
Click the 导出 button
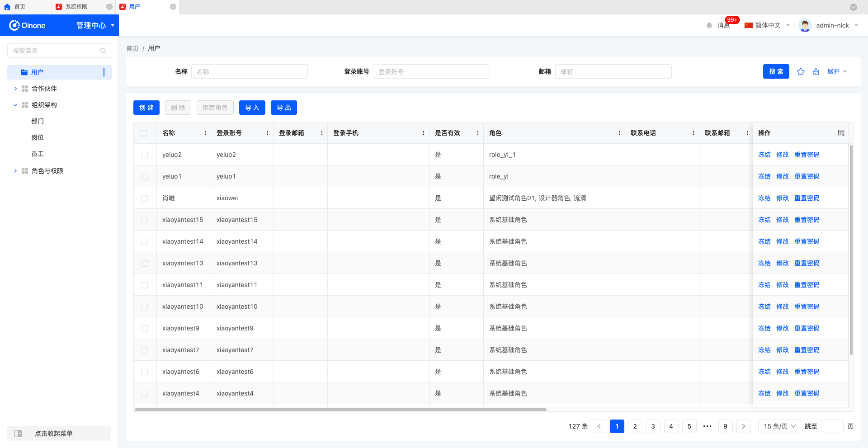(x=284, y=108)
